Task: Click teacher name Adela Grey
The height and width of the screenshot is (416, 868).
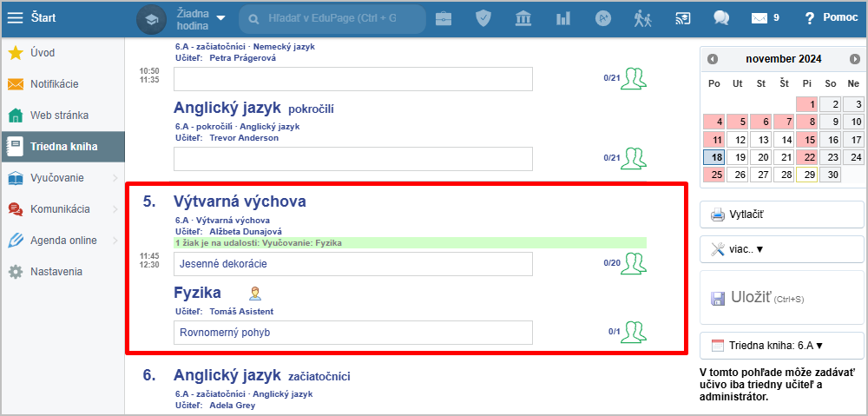Action: point(233,406)
